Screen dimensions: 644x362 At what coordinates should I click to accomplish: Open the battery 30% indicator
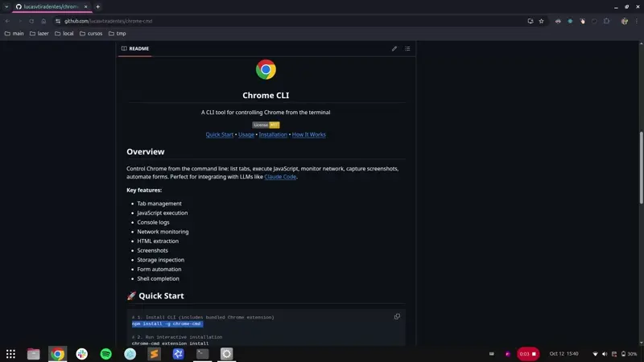(630, 354)
